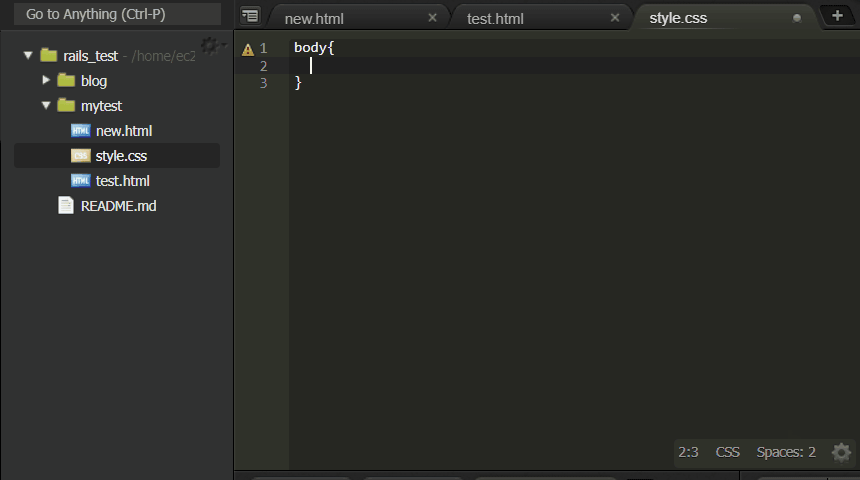Open editor settings gear in status bar
Image resolution: width=860 pixels, height=480 pixels.
(841, 453)
